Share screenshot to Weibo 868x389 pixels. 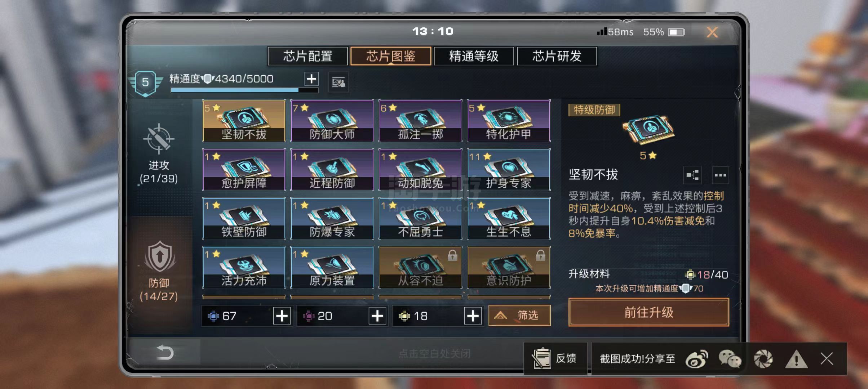coord(696,359)
